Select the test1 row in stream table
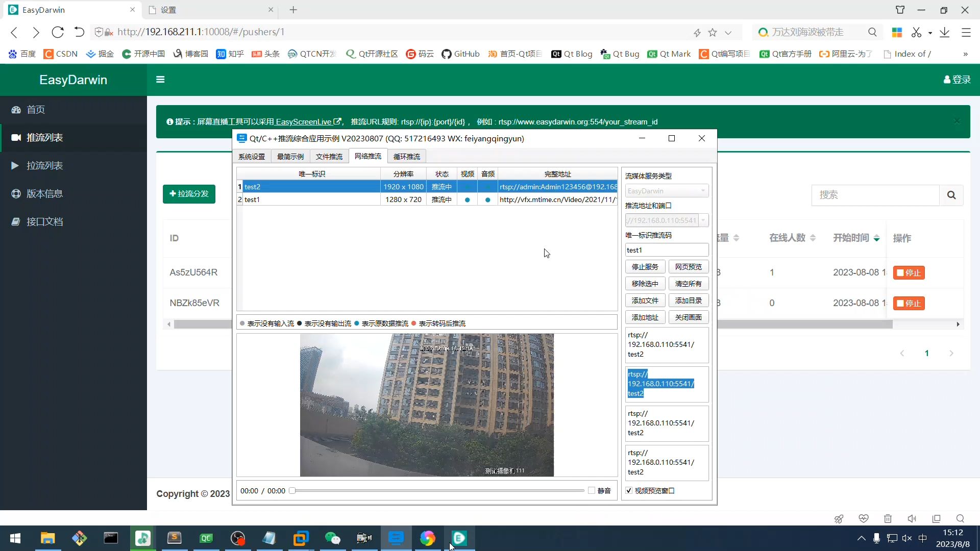 427,199
